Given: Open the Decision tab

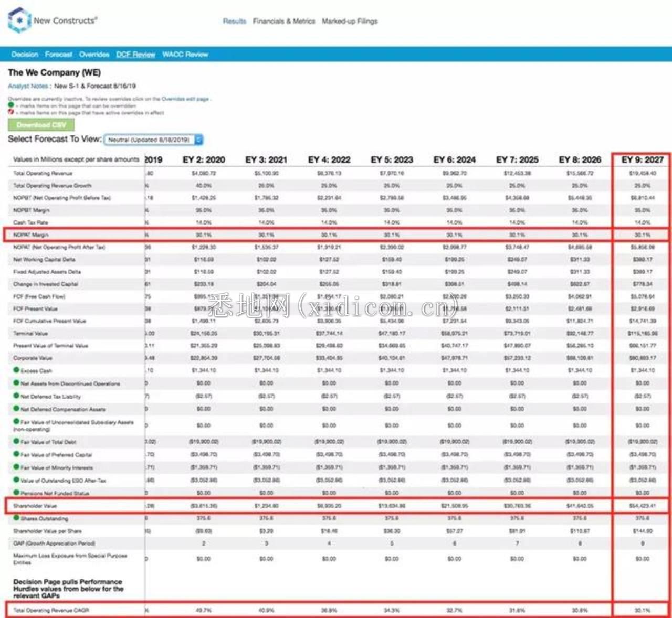Looking at the screenshot, I should (x=25, y=54).
